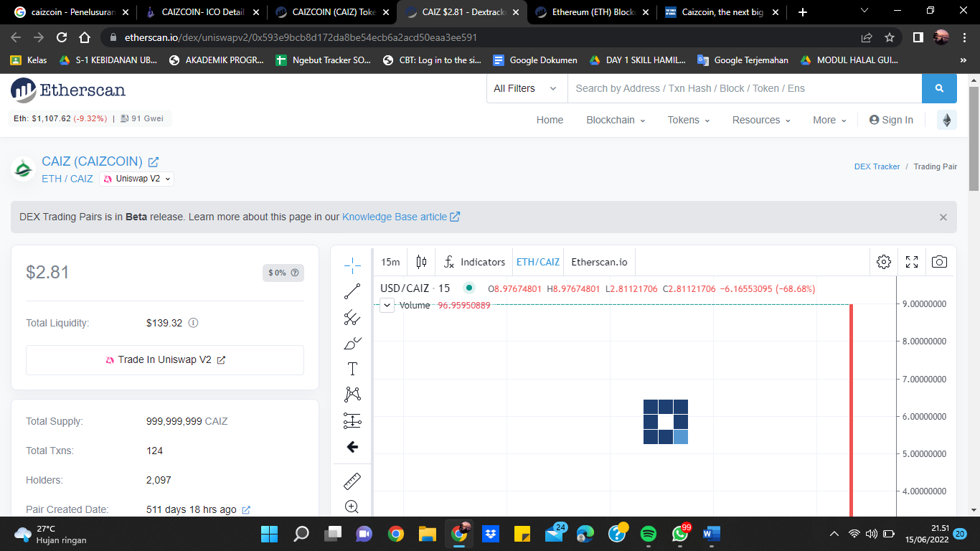
Task: Open Spotify from the taskbar
Action: 648,534
